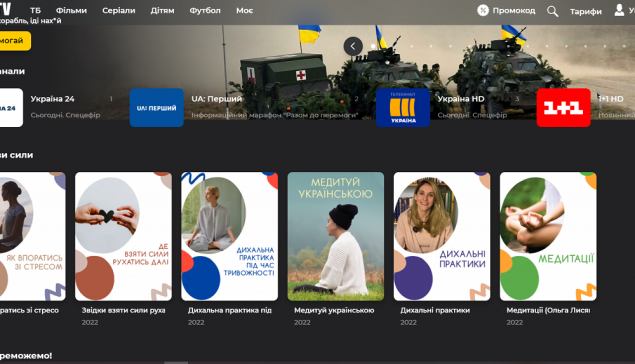The width and height of the screenshot is (635, 364).
Task: Open the 1+1 red channel logo
Action: [x=563, y=108]
